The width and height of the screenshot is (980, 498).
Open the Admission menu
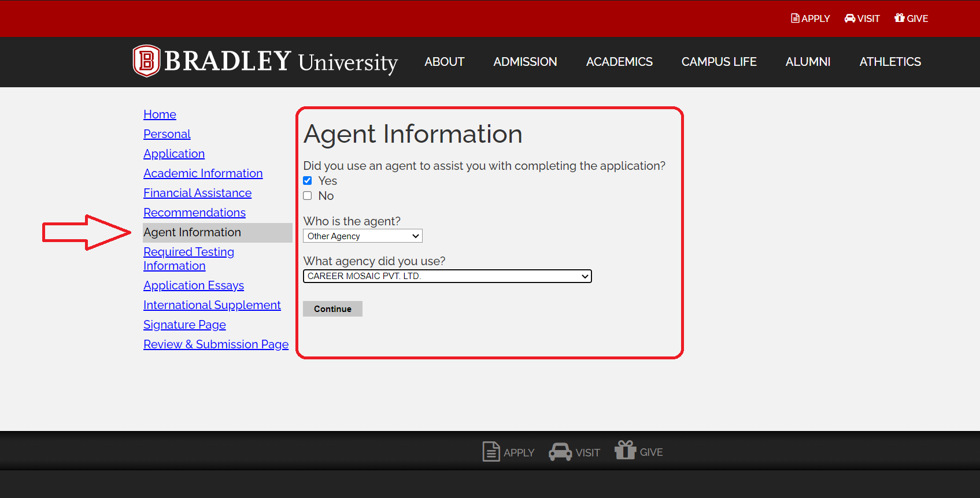pyautogui.click(x=525, y=62)
